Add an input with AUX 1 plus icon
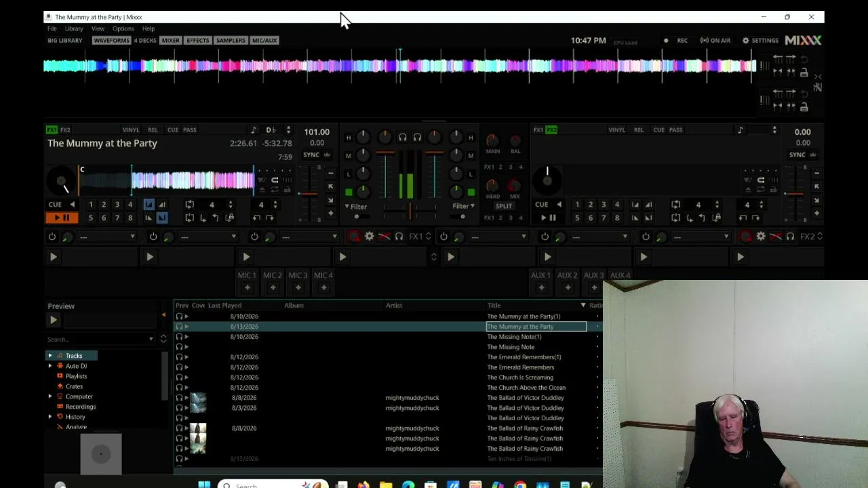Viewport: 868px width, 488px height. 541,288
